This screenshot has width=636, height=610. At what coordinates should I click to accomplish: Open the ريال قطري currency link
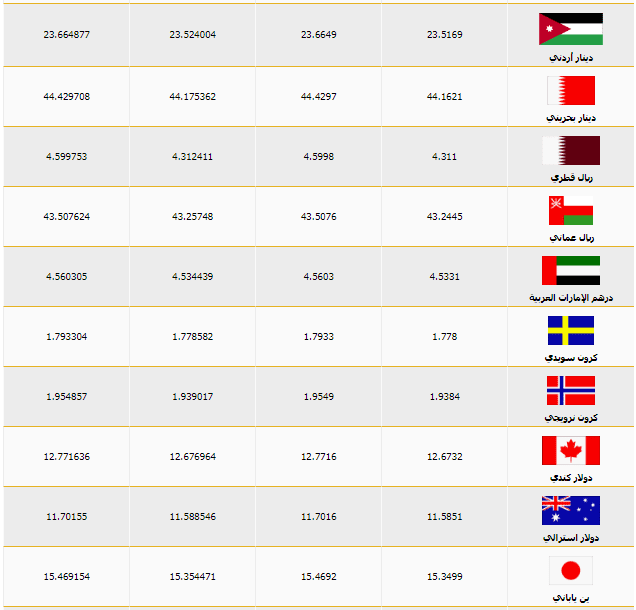pyautogui.click(x=572, y=178)
